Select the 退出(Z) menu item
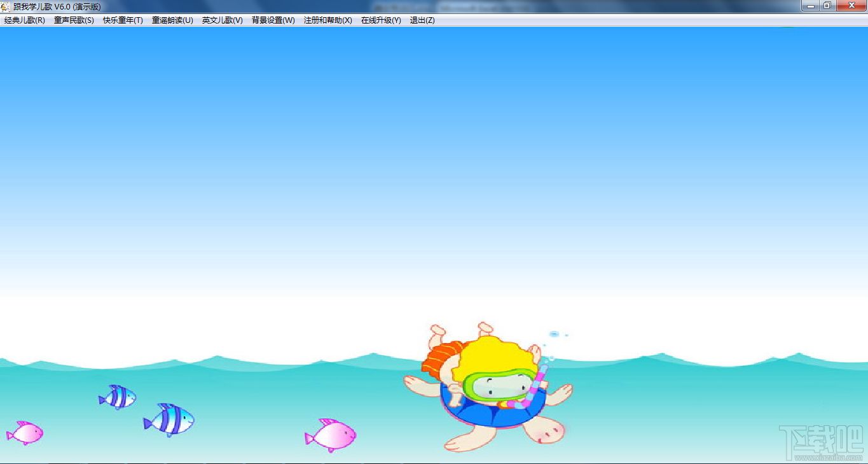Viewport: 868px width, 464px height. pyautogui.click(x=422, y=20)
